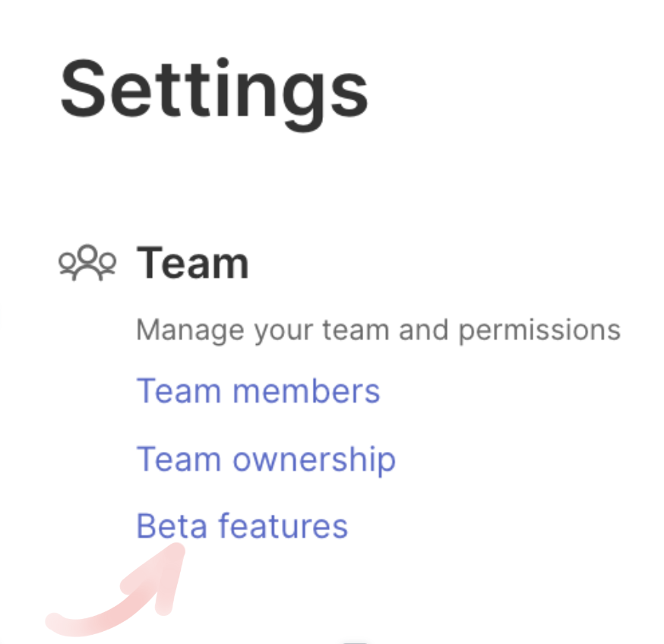This screenshot has height=644, width=664.
Task: Go to Team ownership settings
Action: point(265,459)
